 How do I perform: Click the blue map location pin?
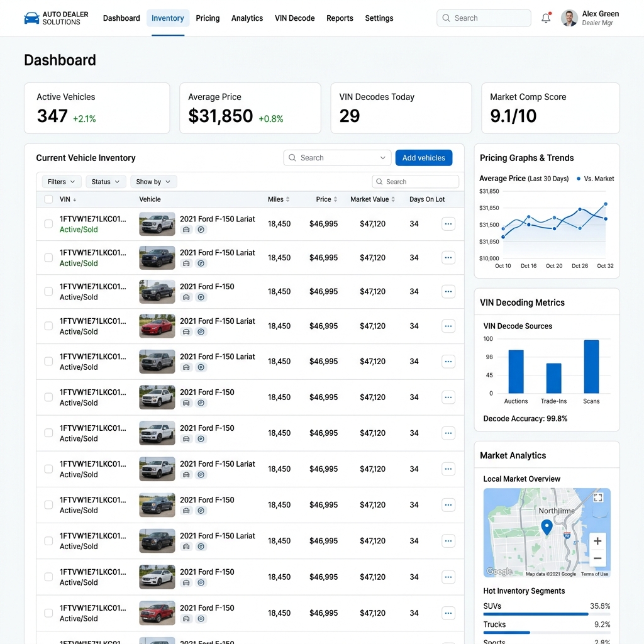coord(547,527)
